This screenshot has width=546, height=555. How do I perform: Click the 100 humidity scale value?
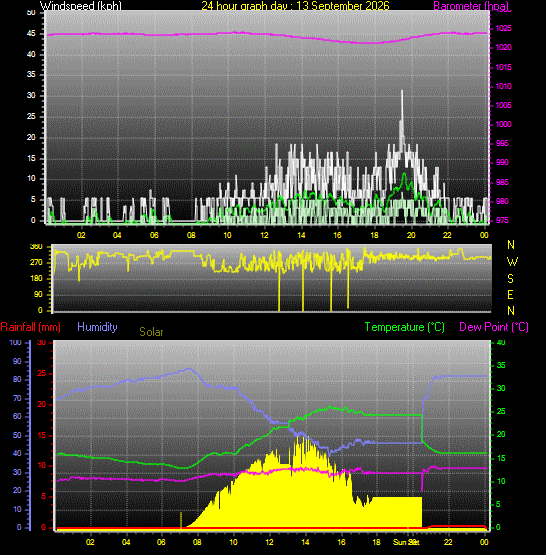(16, 343)
